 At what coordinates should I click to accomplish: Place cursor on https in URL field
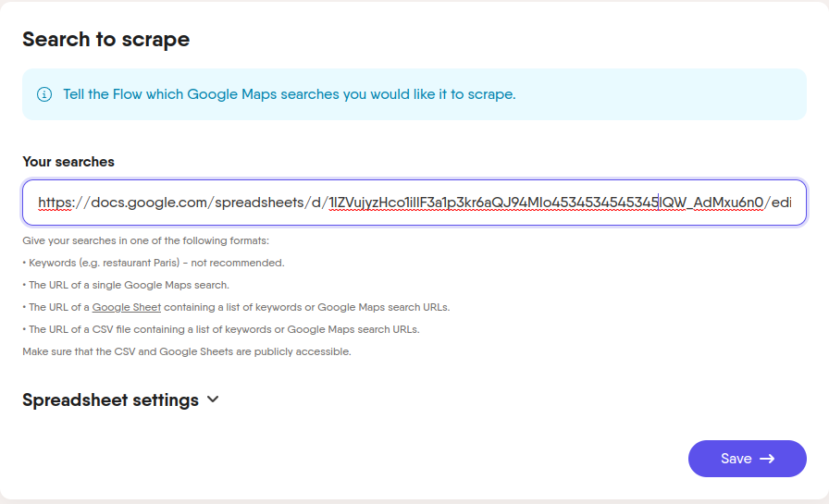click(55, 203)
